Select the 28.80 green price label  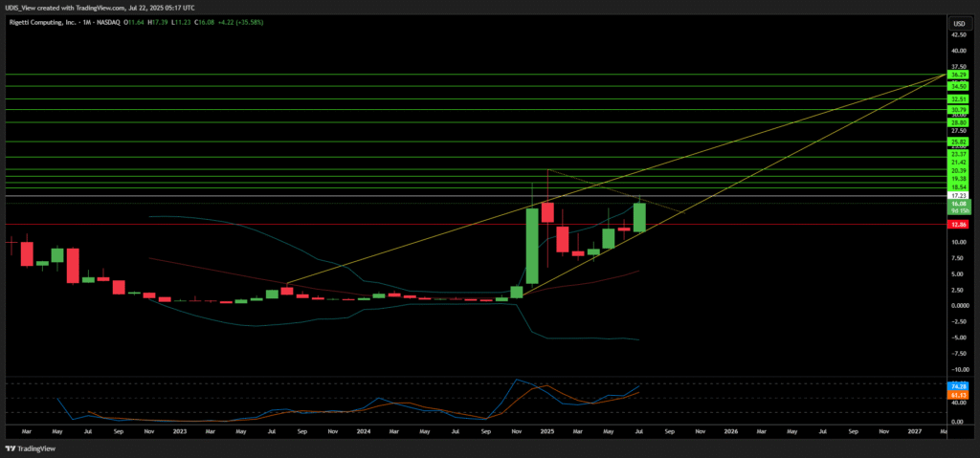tap(958, 122)
